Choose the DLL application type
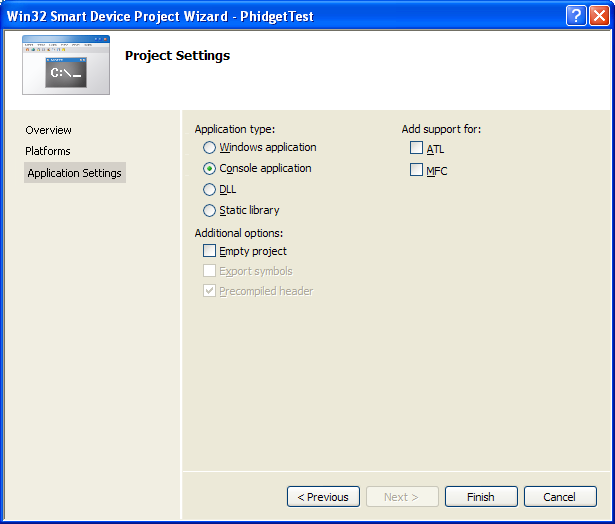 [209, 189]
